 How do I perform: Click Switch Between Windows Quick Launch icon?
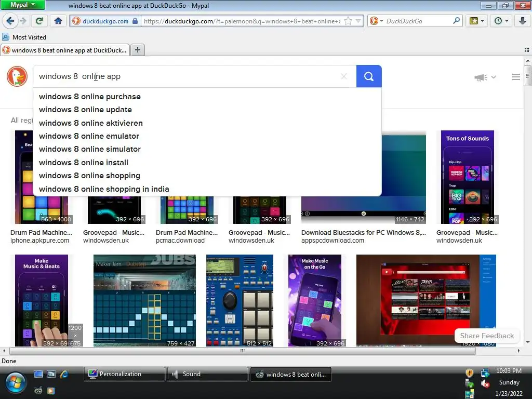pyautogui.click(x=51, y=374)
